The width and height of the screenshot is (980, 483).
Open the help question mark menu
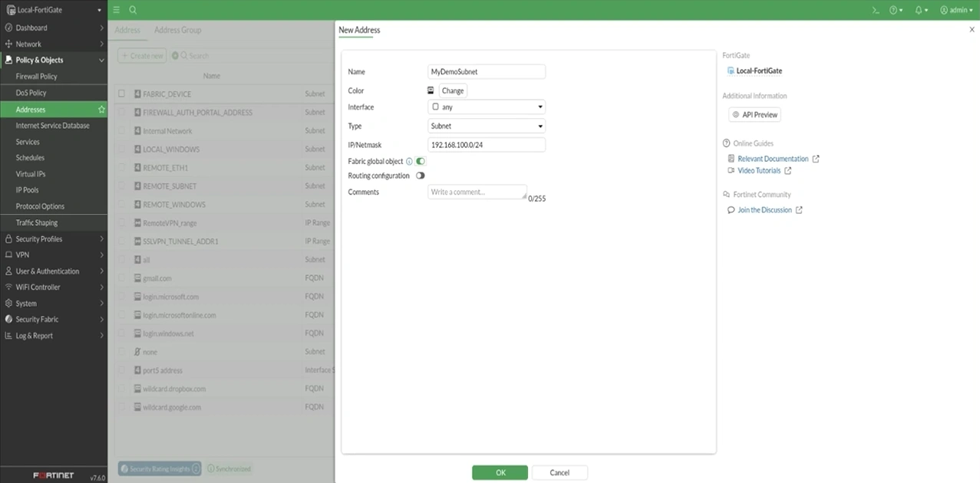click(x=896, y=10)
